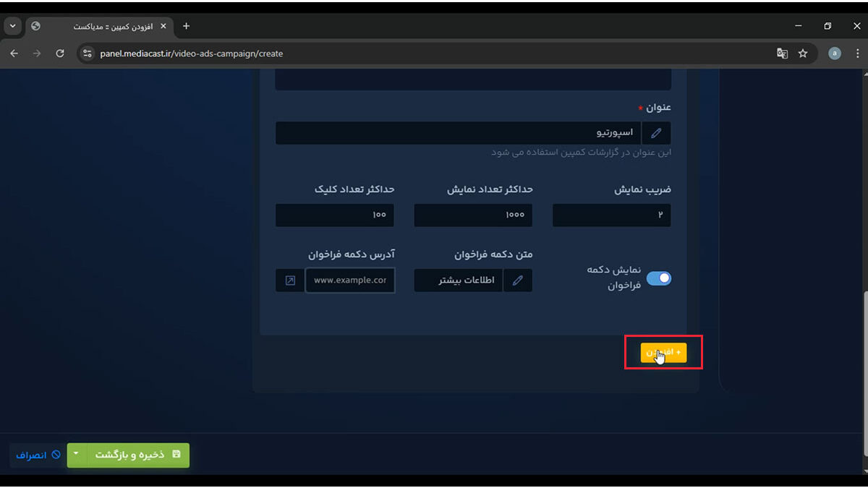The height and width of the screenshot is (488, 868).
Task: Disable the نمایش دکمه فراخوان toggle
Action: (658, 278)
